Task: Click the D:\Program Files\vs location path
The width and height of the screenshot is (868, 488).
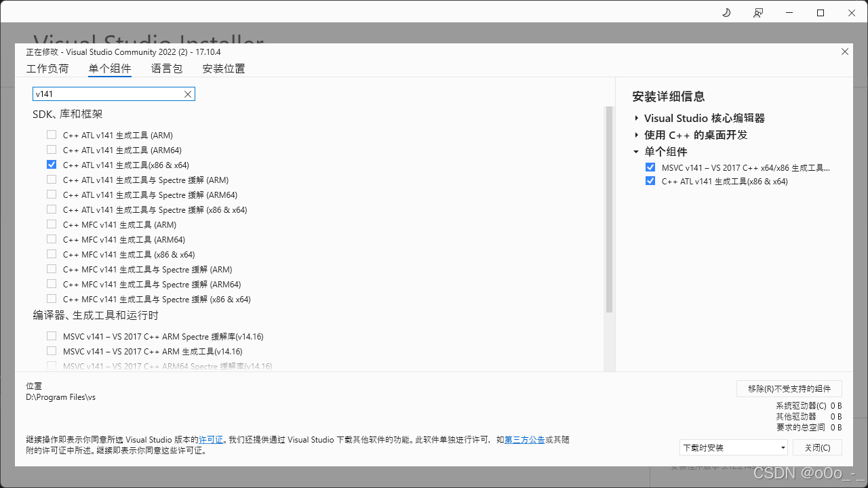Action: click(x=60, y=397)
